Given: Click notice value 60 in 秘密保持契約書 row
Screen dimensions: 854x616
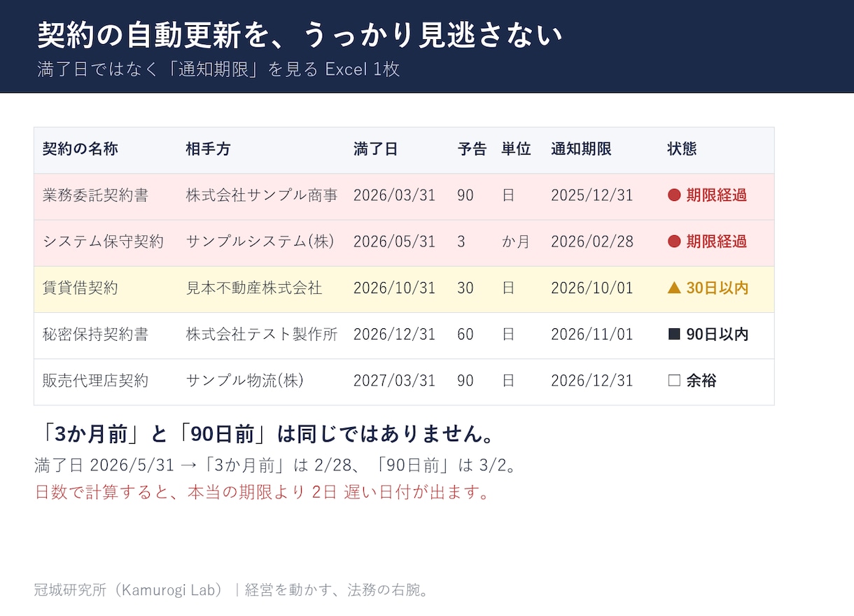Looking at the screenshot, I should click(465, 335).
